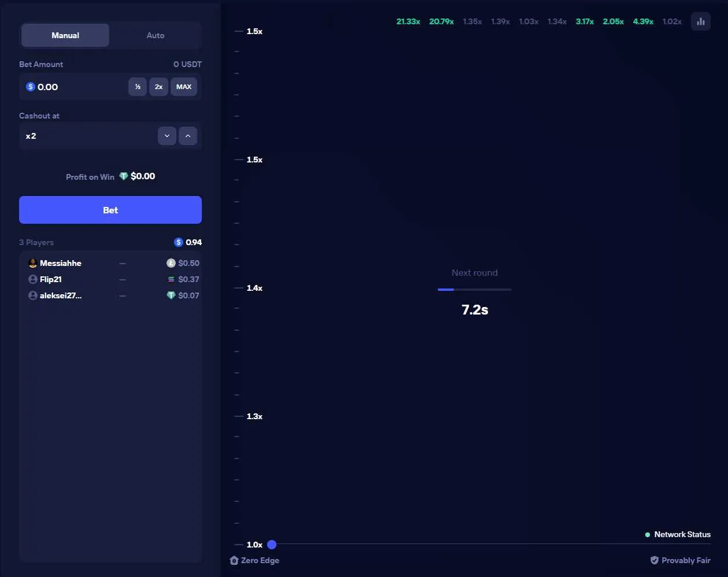This screenshot has height=577, width=728.
Task: Click the Network Status text
Action: click(x=682, y=535)
